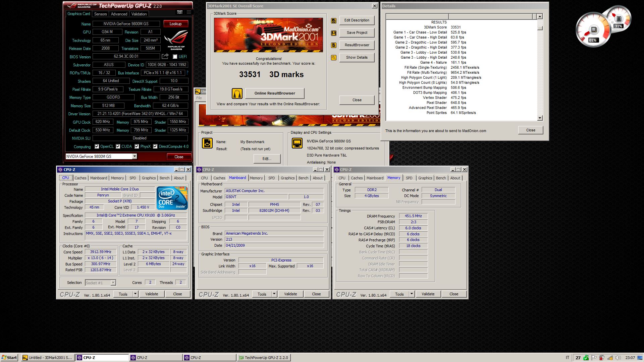Open the volume speaker tray icon
This screenshot has height=362, width=644.
click(618, 358)
